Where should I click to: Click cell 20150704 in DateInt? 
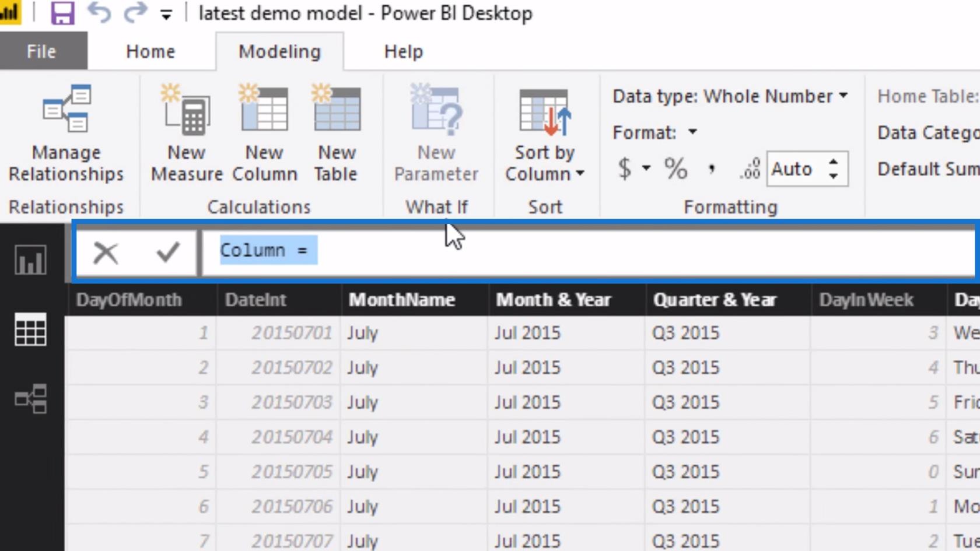tap(292, 437)
